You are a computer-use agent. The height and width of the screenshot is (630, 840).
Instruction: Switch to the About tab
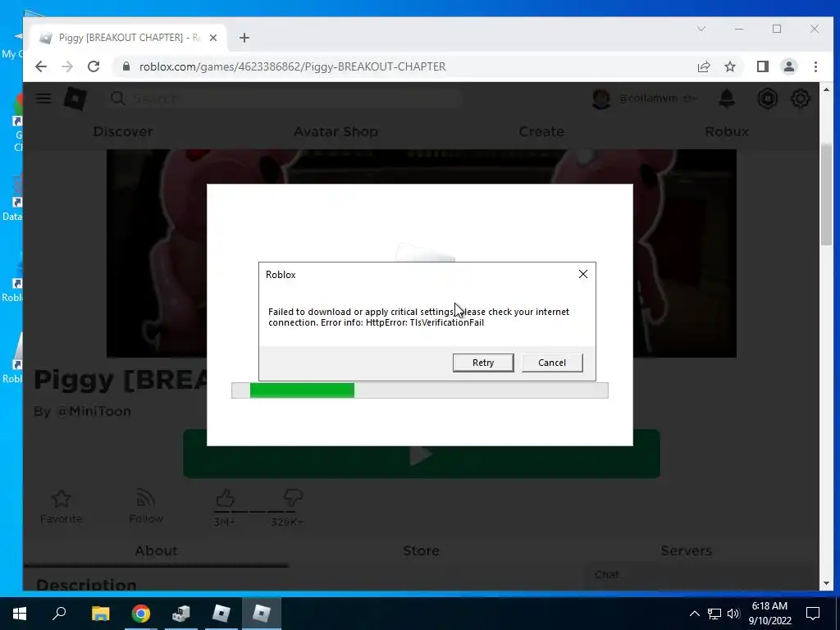click(156, 550)
